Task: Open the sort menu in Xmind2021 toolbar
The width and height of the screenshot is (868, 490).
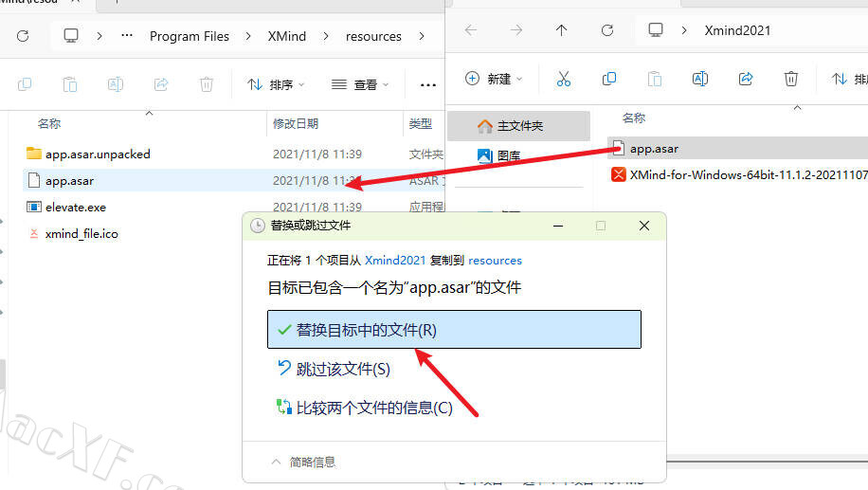Action: click(849, 79)
